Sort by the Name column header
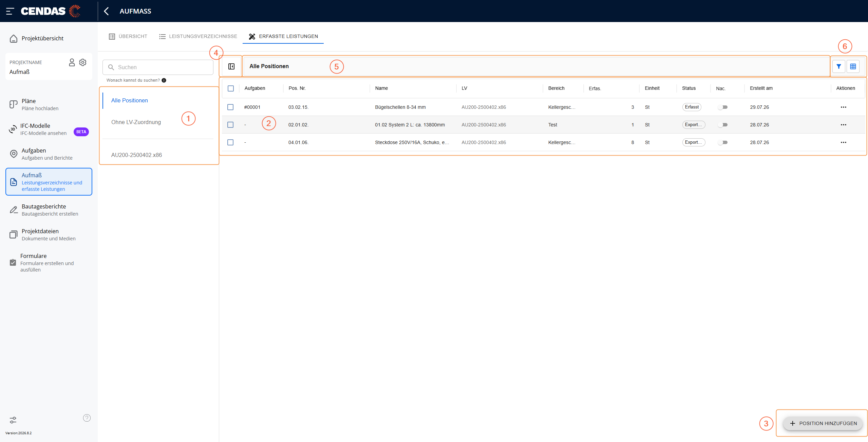The width and height of the screenshot is (868, 442). coord(381,88)
